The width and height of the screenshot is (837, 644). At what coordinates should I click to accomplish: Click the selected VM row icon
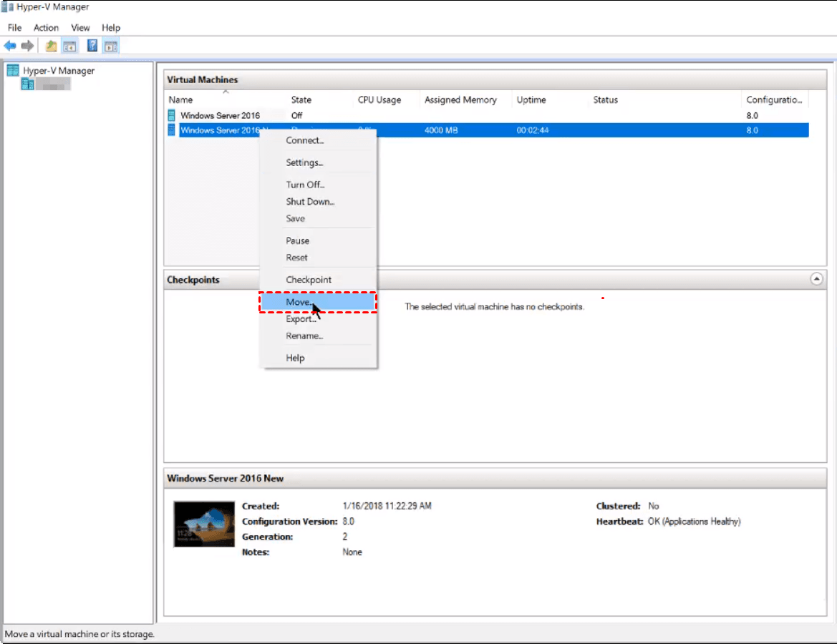pos(172,130)
